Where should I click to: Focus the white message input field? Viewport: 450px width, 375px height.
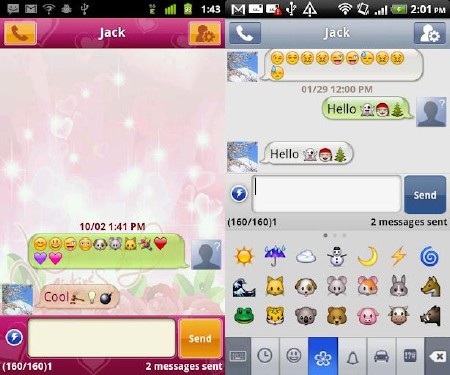[326, 194]
